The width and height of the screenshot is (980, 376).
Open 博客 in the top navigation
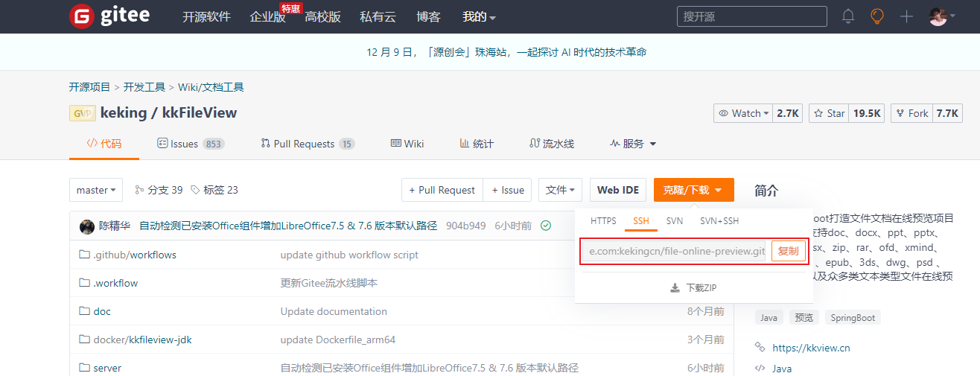[429, 16]
